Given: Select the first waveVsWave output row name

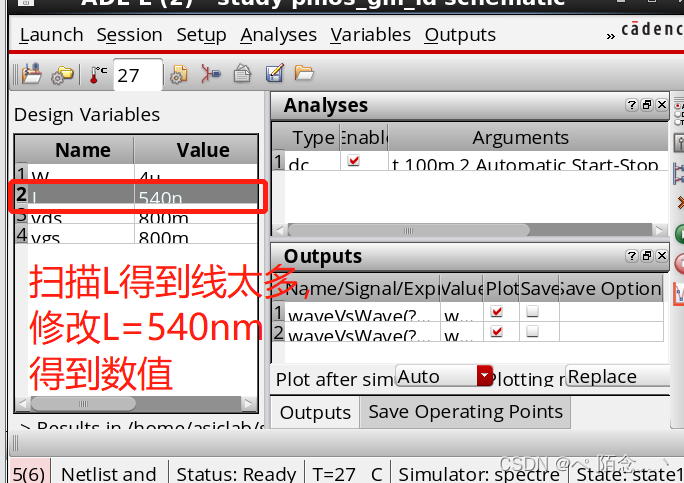Looking at the screenshot, I should tap(362, 312).
